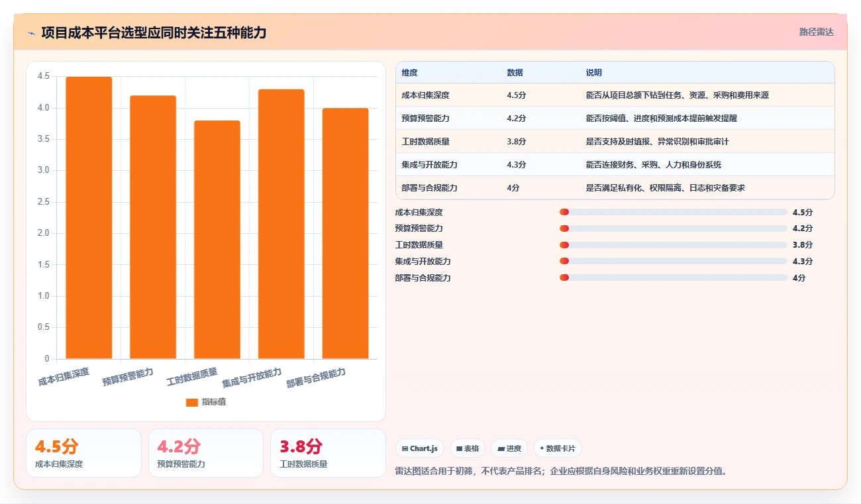Viewport: 861px width, 504px height.
Task: Click the 数据卡片 tag chip
Action: (557, 448)
